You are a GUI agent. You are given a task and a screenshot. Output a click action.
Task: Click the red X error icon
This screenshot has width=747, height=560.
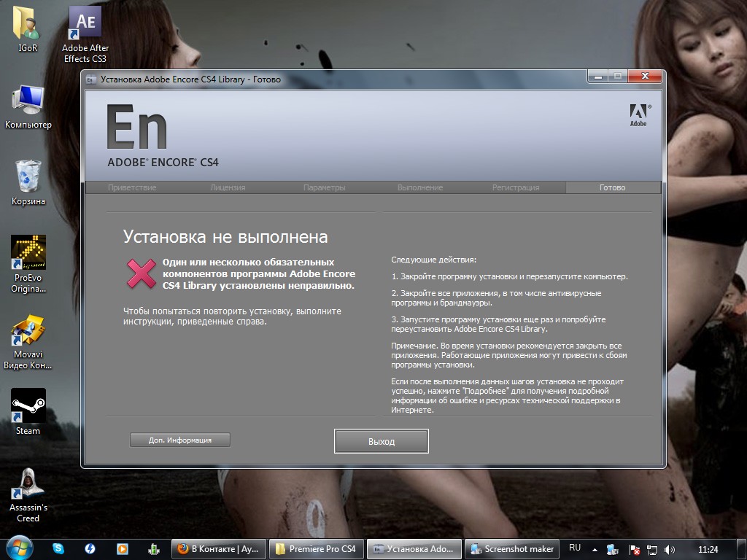click(x=142, y=273)
